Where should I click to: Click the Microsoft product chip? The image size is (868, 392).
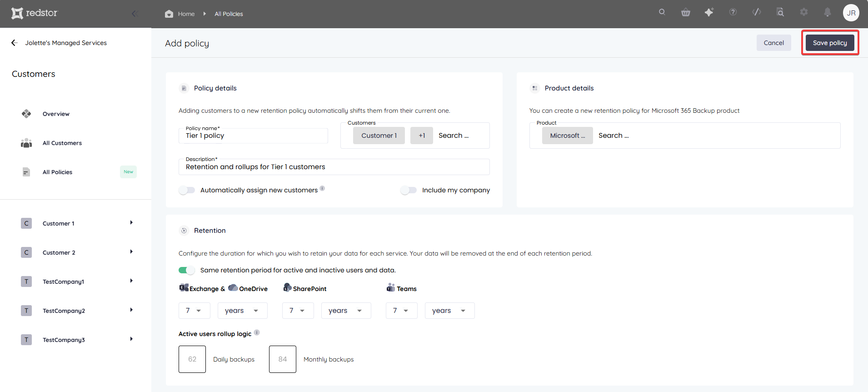(x=568, y=136)
